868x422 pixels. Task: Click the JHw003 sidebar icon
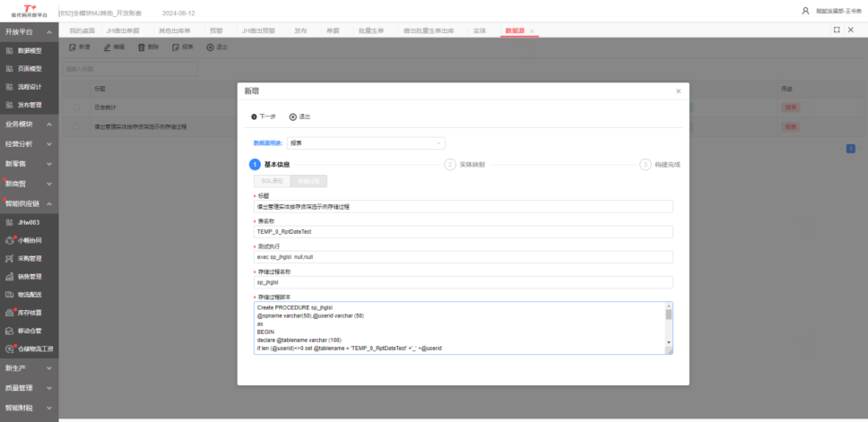[9, 222]
